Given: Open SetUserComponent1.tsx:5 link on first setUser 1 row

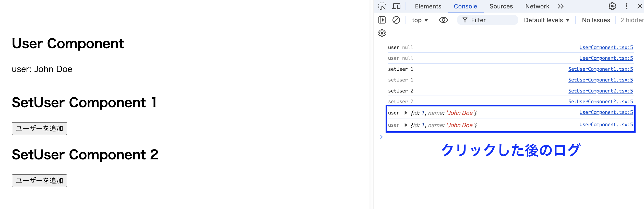Looking at the screenshot, I should (x=601, y=69).
